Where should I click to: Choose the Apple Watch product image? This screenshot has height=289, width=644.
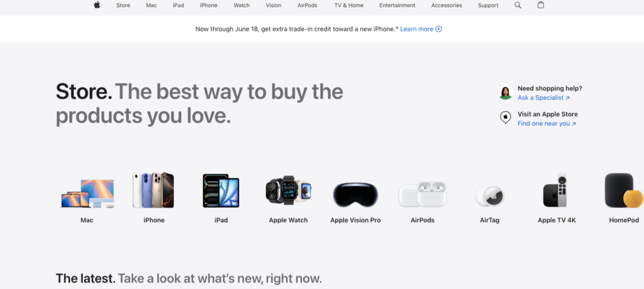288,190
